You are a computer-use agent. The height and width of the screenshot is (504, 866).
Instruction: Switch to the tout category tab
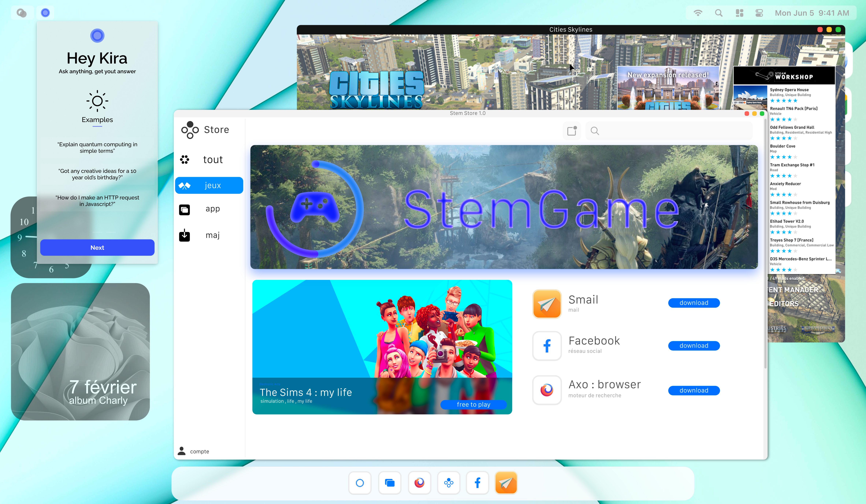coord(209,159)
